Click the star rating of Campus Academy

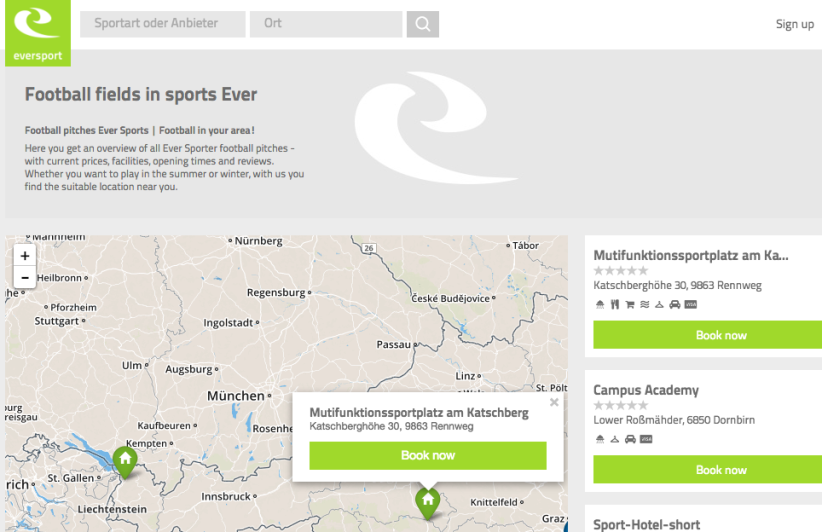(x=621, y=405)
